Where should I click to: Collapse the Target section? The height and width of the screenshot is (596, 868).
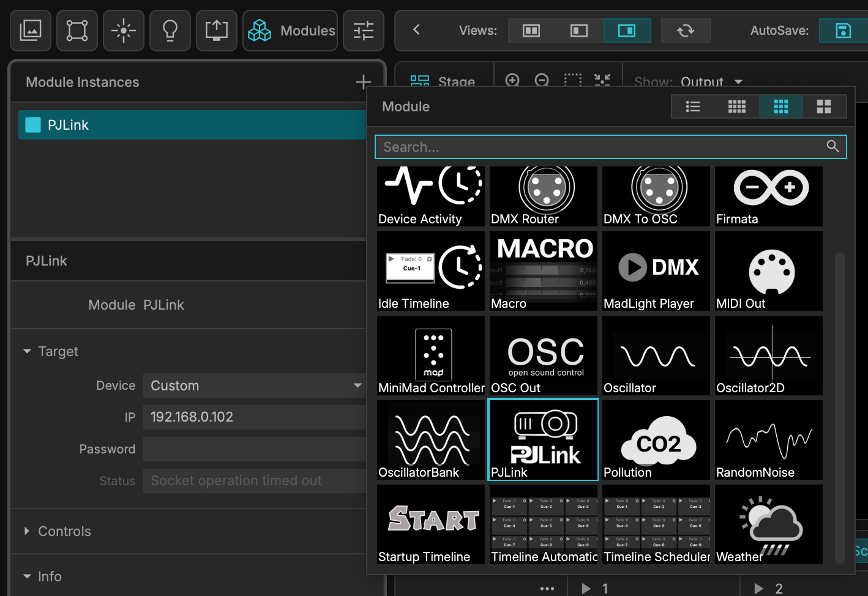click(51, 351)
